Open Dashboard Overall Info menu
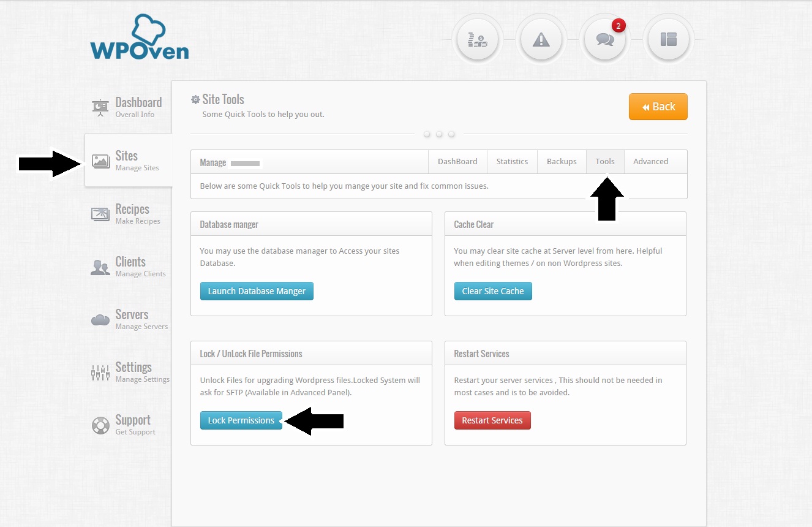This screenshot has height=527, width=812. coord(129,107)
